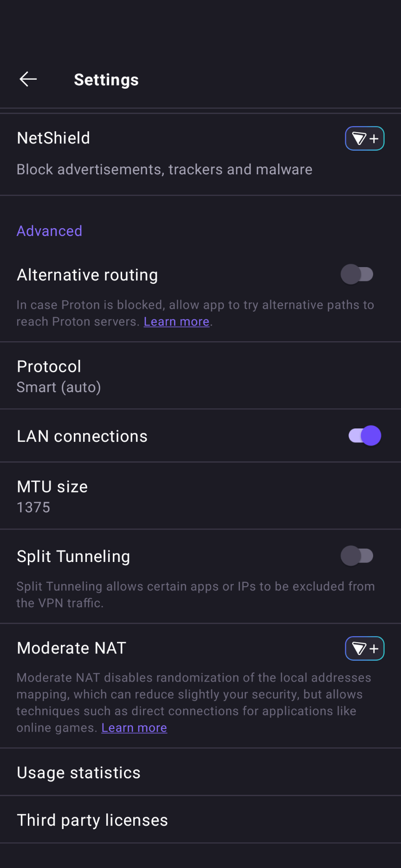Image resolution: width=401 pixels, height=868 pixels.
Task: Tap the NetShield setting title
Action: tap(53, 138)
